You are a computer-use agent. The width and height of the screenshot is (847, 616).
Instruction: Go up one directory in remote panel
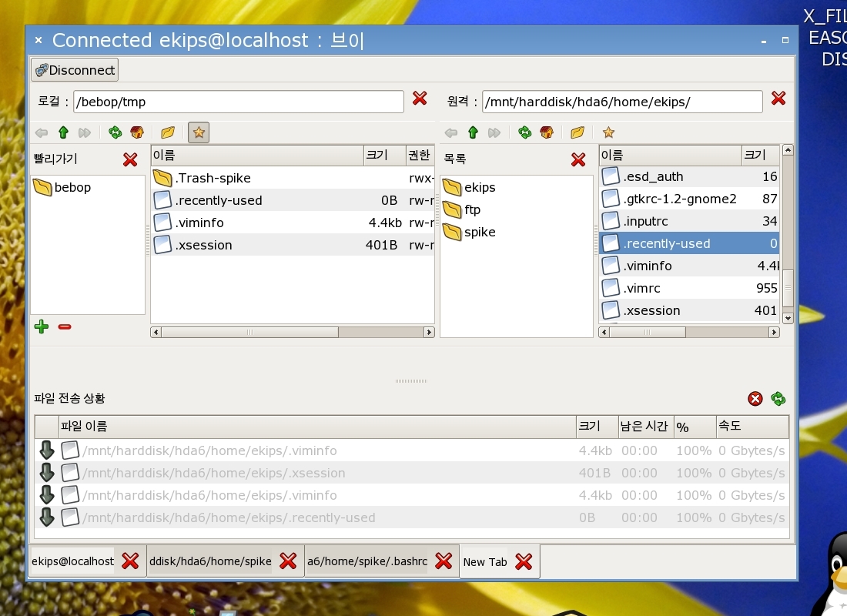(x=473, y=132)
